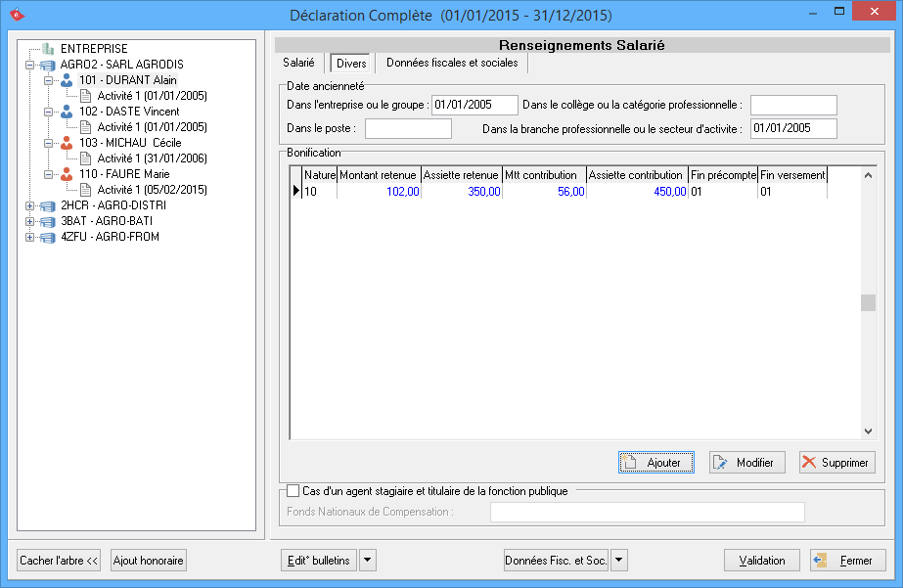
Task: Click the Dans le poste date field
Action: [408, 129]
